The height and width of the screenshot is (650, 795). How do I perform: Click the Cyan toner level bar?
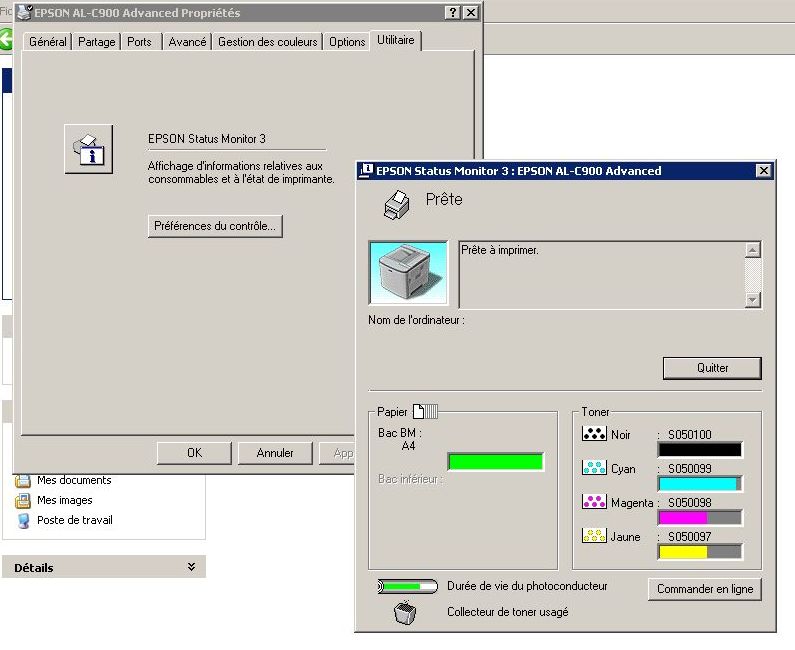[700, 484]
